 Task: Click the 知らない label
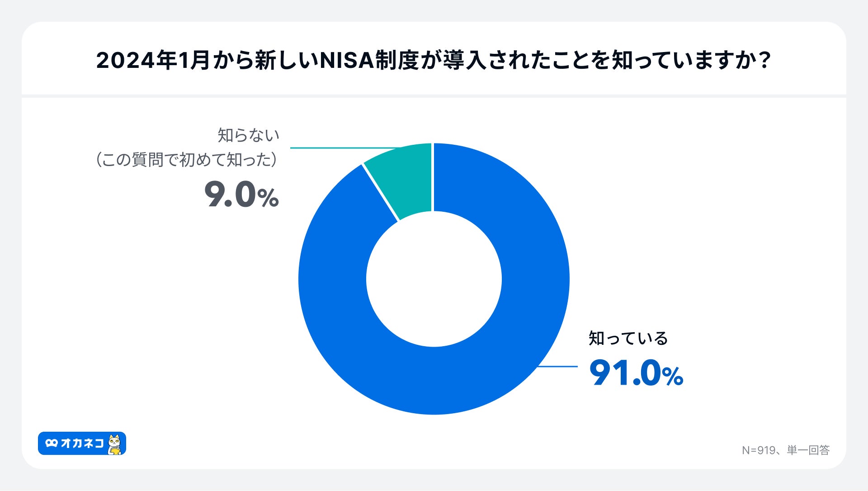pyautogui.click(x=248, y=135)
